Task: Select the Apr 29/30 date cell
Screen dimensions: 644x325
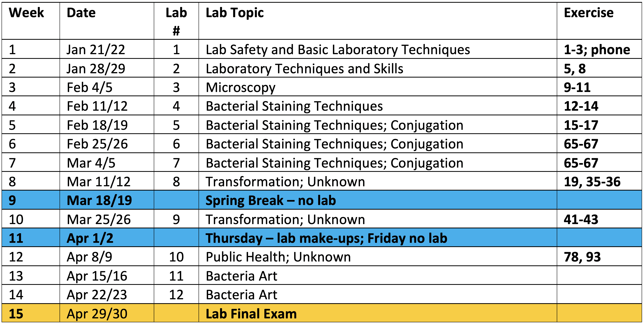Action: pos(107,313)
